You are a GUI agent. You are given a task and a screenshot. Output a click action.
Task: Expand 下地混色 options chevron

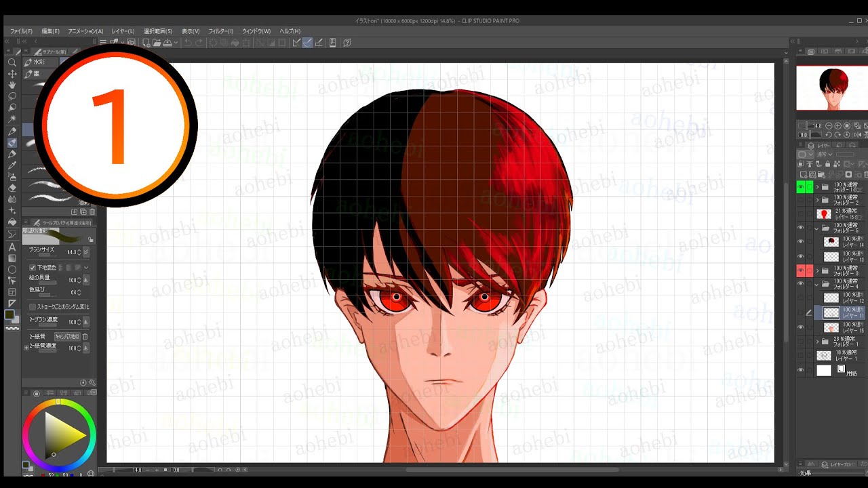pos(86,268)
